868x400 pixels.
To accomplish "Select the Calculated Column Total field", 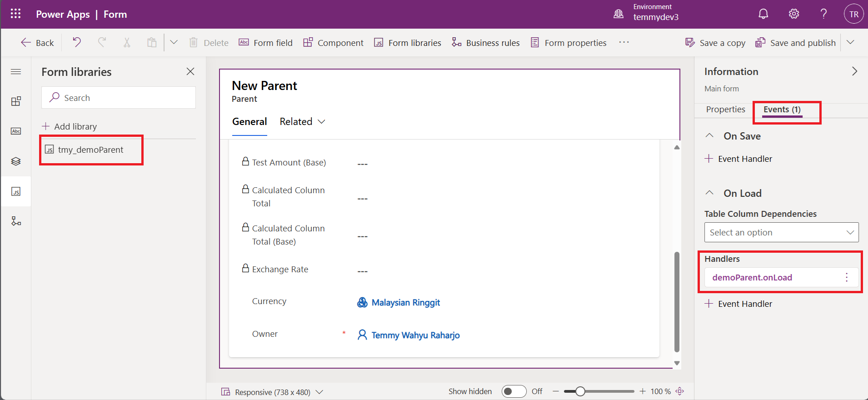I will pyautogui.click(x=289, y=196).
